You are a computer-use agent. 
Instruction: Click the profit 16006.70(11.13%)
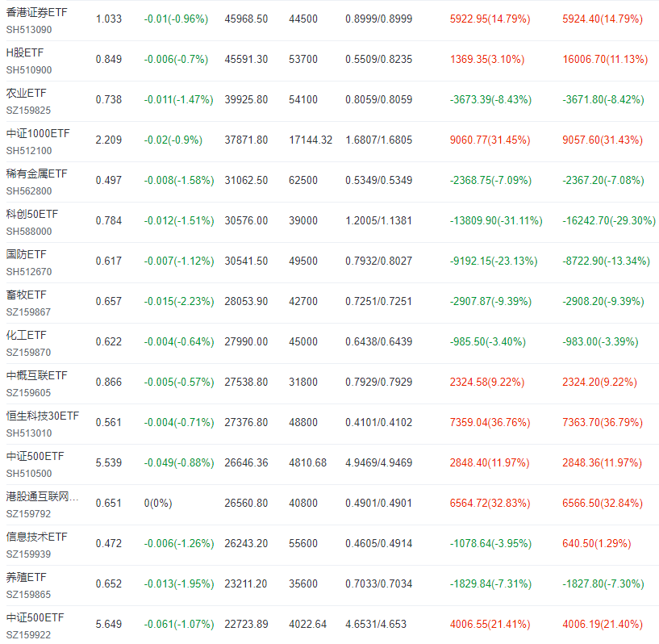point(605,60)
